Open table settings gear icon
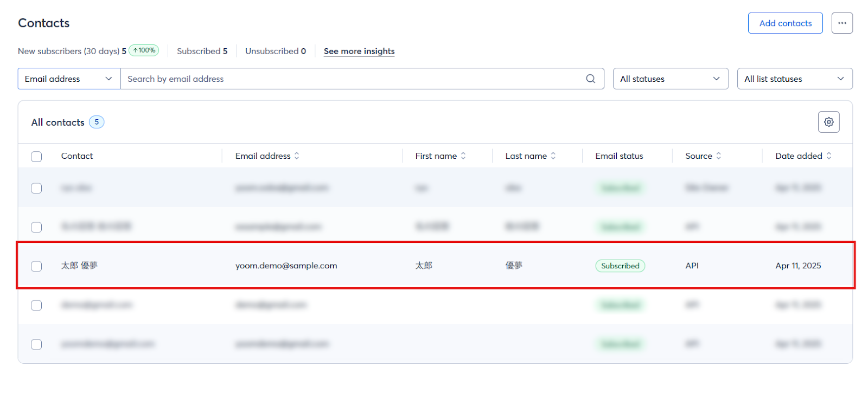 pyautogui.click(x=828, y=122)
